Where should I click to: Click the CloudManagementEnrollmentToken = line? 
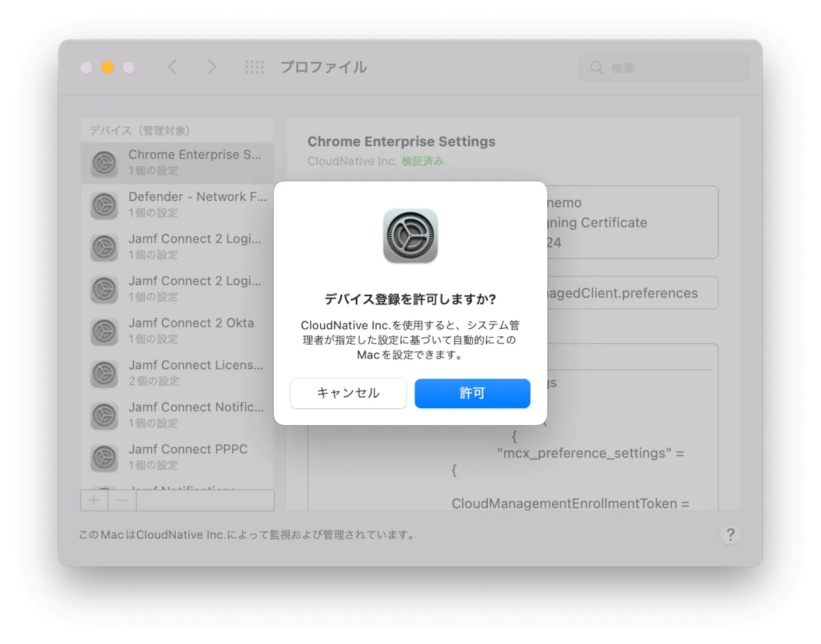[570, 504]
